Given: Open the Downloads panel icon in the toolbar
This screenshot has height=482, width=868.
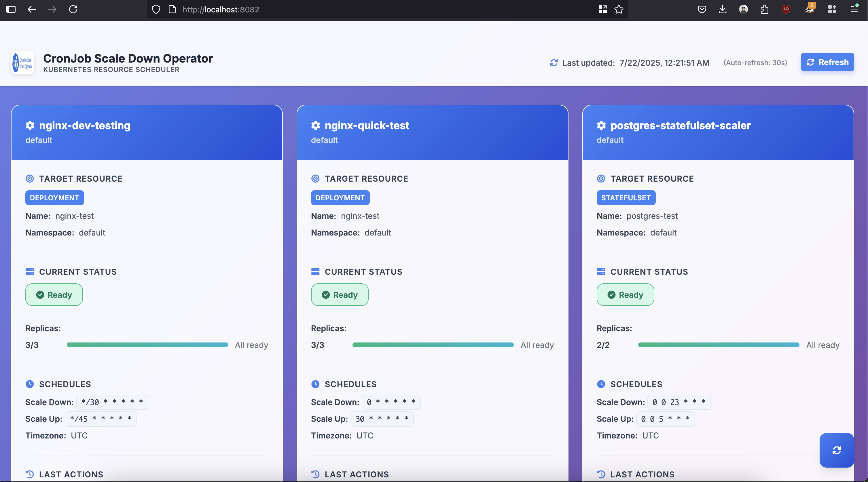Looking at the screenshot, I should (723, 10).
